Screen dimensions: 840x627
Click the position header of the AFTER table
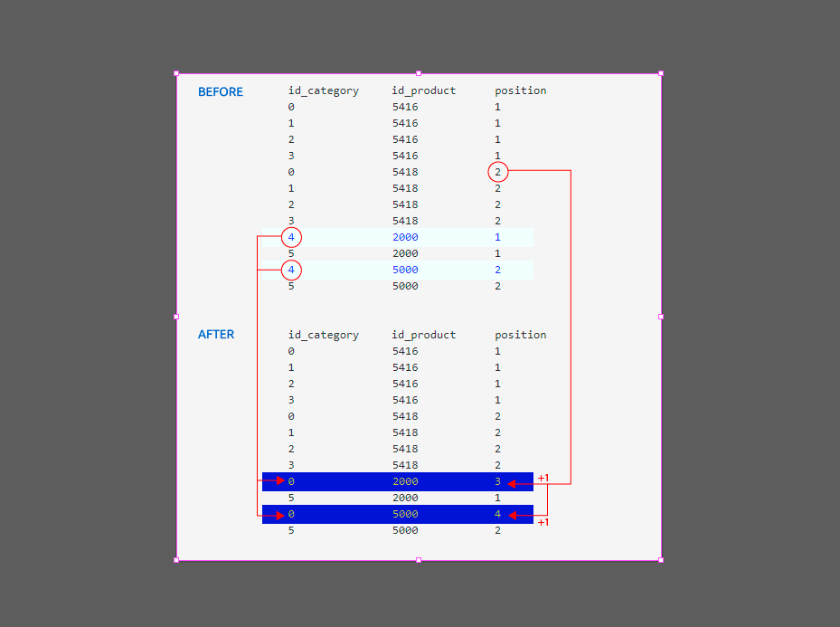click(520, 335)
